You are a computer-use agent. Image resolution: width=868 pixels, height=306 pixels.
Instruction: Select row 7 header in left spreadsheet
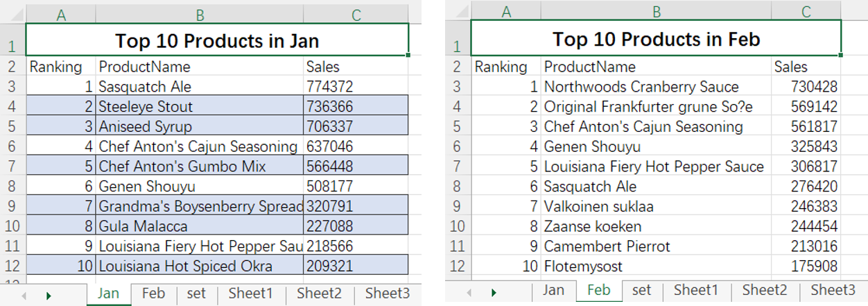[x=12, y=167]
